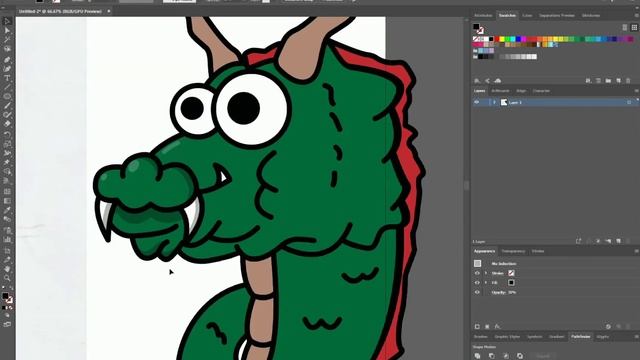This screenshot has height=360, width=640.
Task: Expand the Fill row in Appearance
Action: click(x=486, y=282)
